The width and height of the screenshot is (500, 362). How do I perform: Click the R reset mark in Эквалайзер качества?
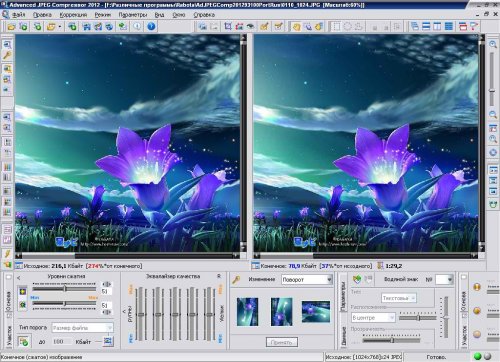[219, 276]
